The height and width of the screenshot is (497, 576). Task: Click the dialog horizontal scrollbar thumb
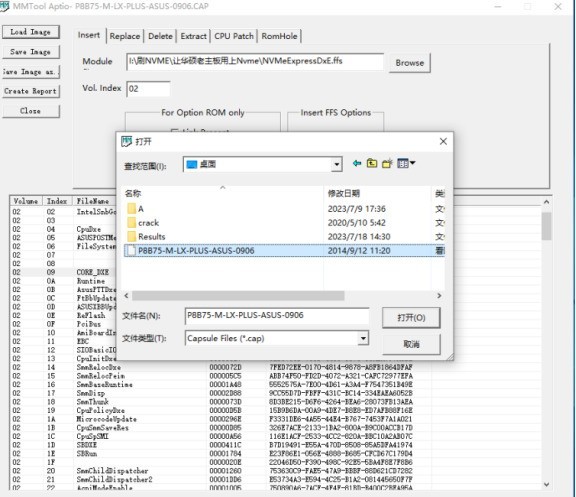[x=238, y=296]
